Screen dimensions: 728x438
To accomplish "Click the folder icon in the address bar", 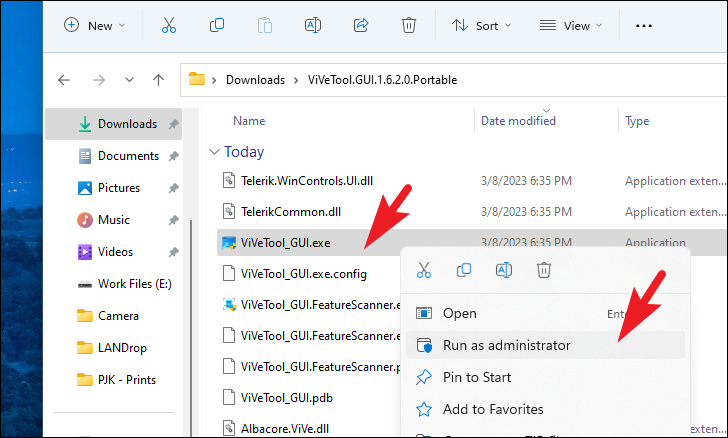I will point(197,79).
